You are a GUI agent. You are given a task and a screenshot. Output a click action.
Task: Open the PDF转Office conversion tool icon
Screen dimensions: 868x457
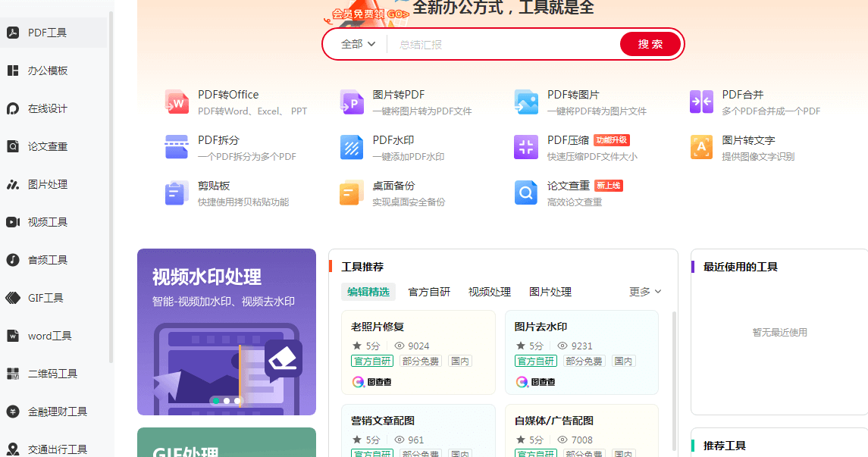[176, 102]
